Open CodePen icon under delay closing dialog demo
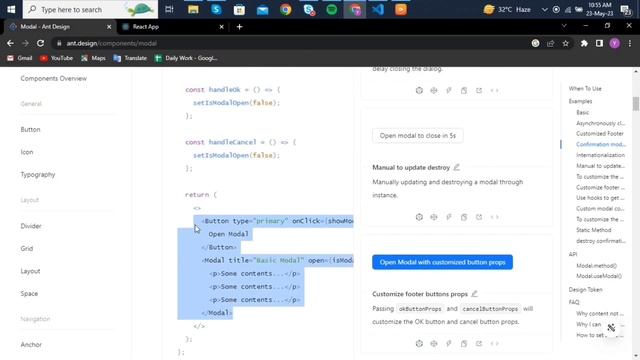 pos(434,91)
